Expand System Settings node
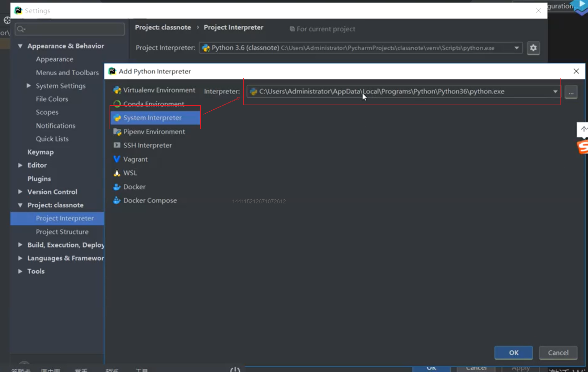Screen dimensions: 588x372 [x=29, y=86]
